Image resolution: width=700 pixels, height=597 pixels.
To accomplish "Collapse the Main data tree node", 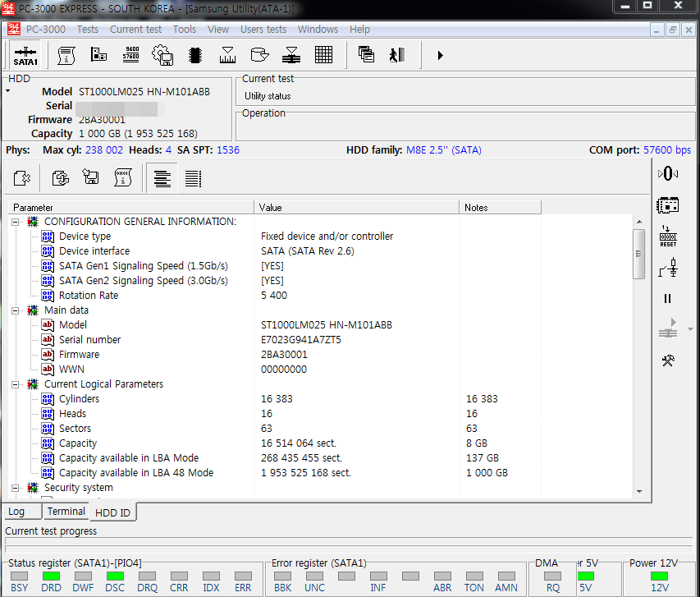I will click(15, 310).
